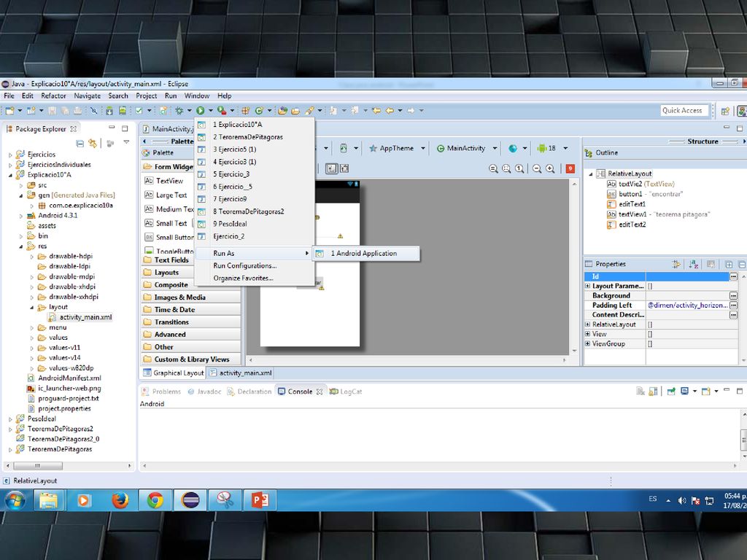The width and height of the screenshot is (747, 560).
Task: Toggle the Skip All Breakpoints icon
Action: [x=94, y=111]
